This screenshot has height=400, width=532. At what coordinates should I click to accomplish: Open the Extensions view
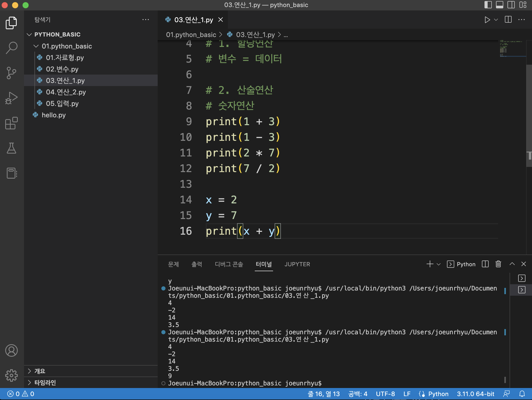11,123
